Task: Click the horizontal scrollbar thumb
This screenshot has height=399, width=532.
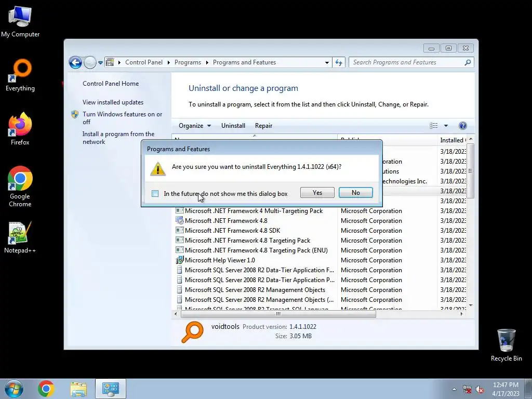Action: click(278, 314)
